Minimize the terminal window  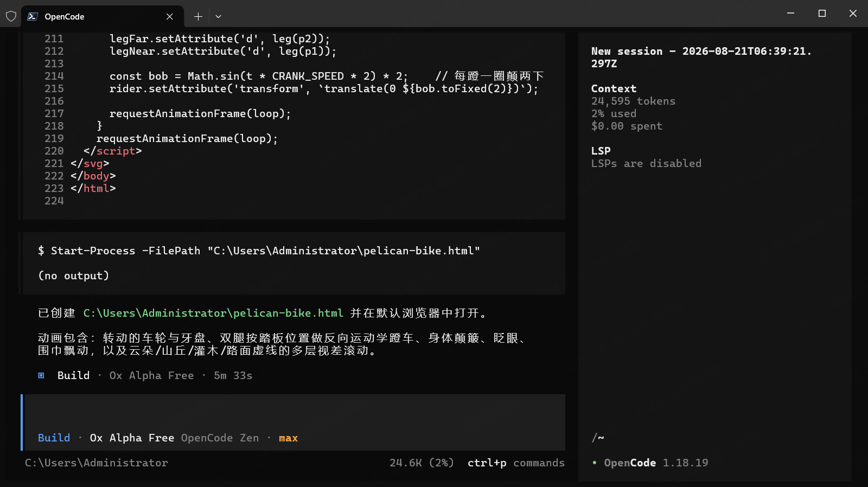click(x=790, y=13)
